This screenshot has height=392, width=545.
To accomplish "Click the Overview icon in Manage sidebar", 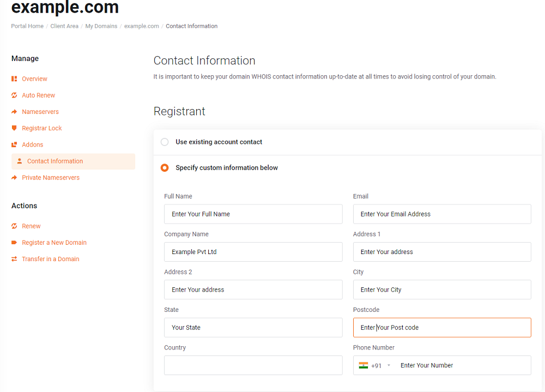I will (x=14, y=79).
